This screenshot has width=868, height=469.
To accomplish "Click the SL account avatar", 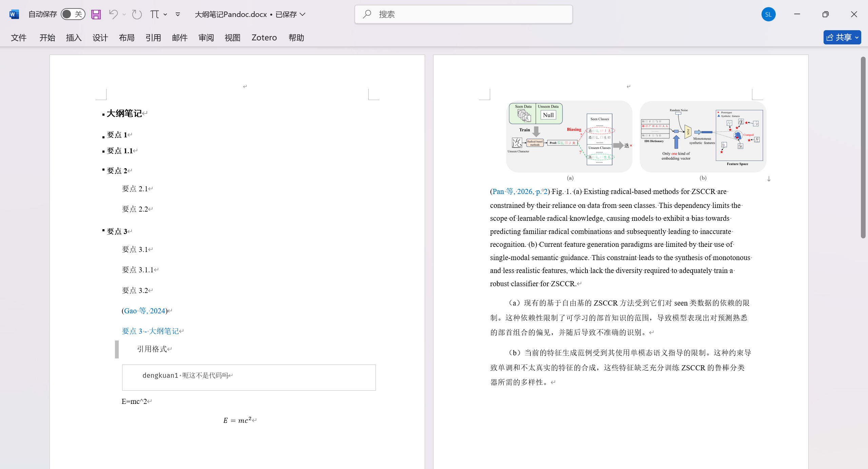I will pos(768,14).
